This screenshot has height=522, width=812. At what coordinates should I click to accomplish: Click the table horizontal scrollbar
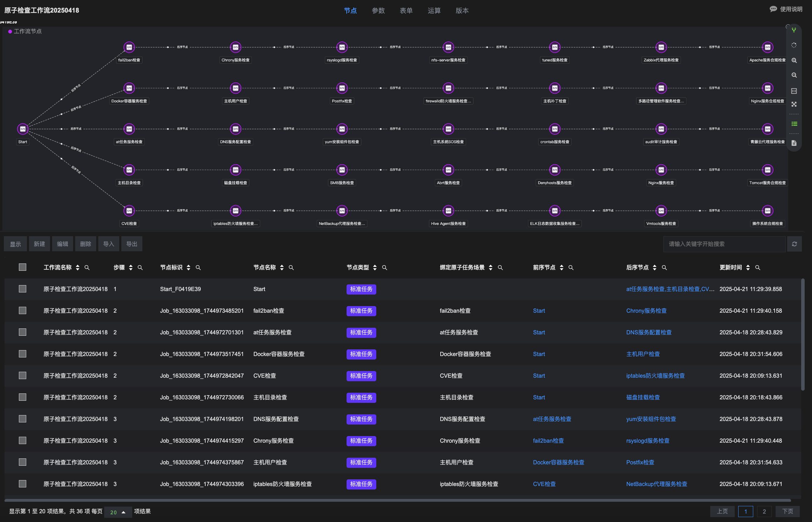click(x=398, y=500)
